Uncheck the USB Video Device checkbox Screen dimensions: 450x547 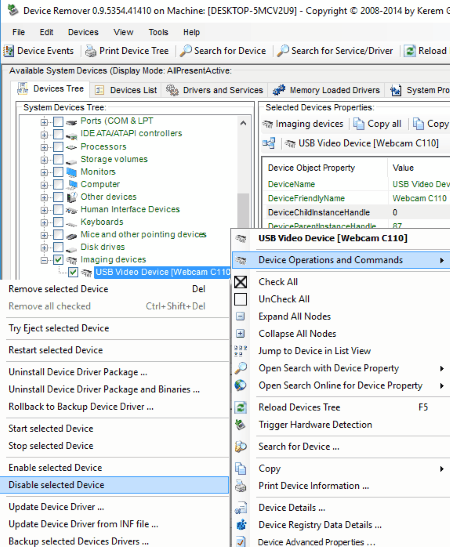coord(73,272)
